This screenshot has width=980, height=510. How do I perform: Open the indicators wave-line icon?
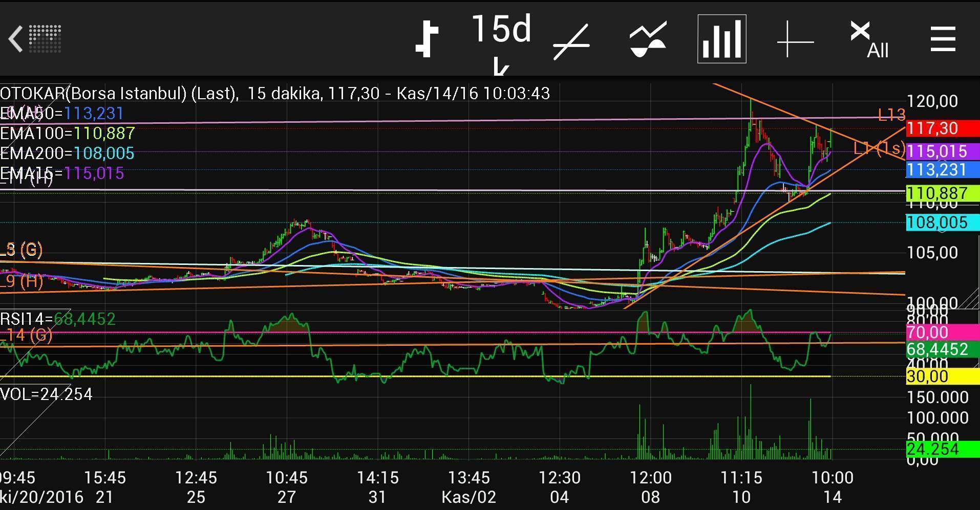648,39
